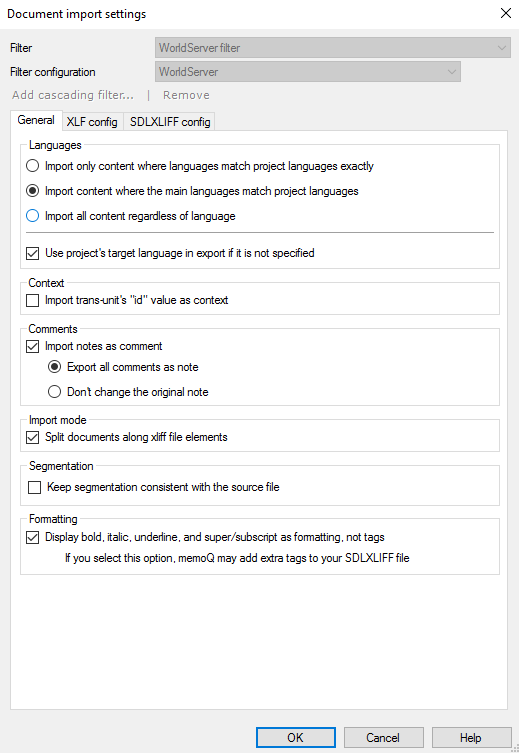Screen dimensions: 519x753
Task: Click the Comments group heading
Action: pos(53,329)
